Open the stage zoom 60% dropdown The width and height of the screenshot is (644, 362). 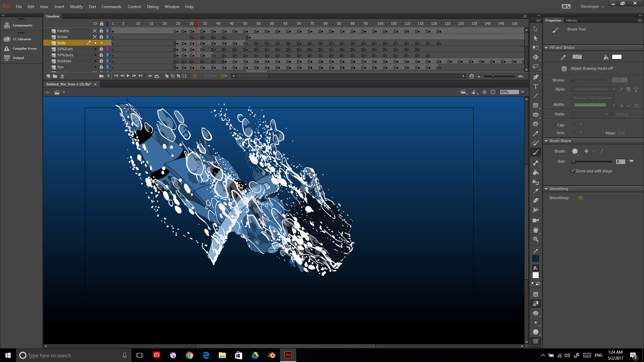(522, 92)
